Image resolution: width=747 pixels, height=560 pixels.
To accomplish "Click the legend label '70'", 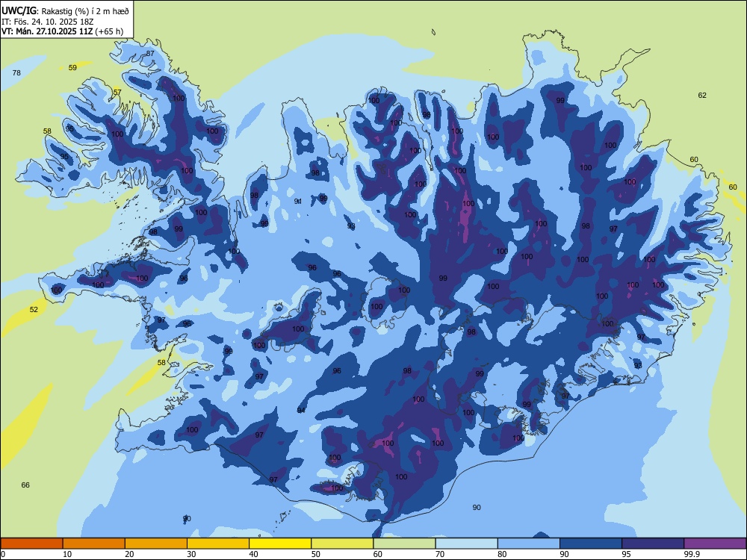I will point(440,554).
